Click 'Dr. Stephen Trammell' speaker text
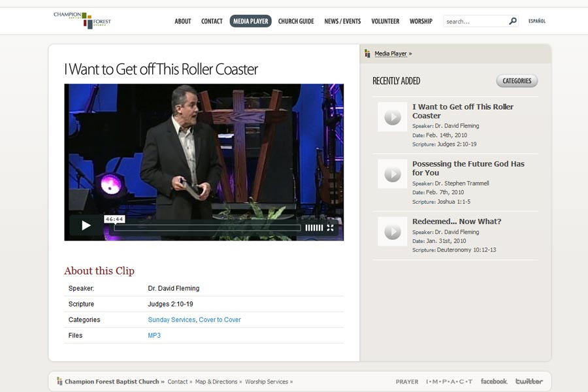Image resolution: width=588 pixels, height=392 pixels. click(x=462, y=183)
